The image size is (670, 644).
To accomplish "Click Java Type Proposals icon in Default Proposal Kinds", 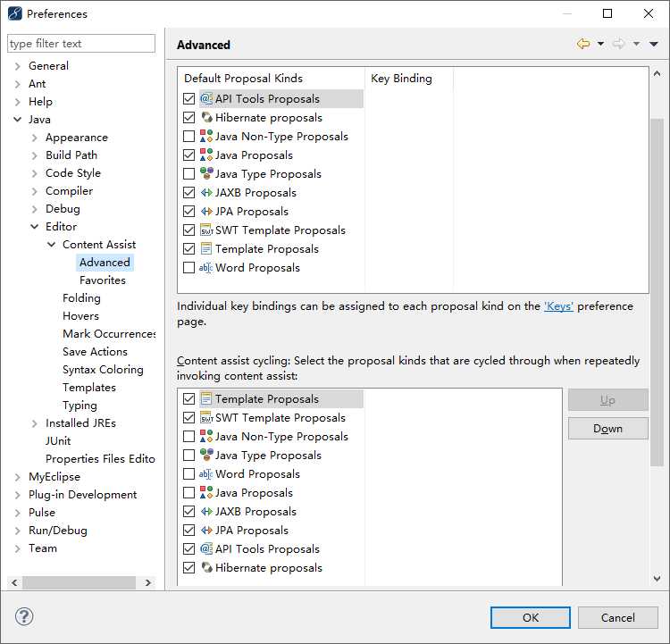I will tap(206, 173).
